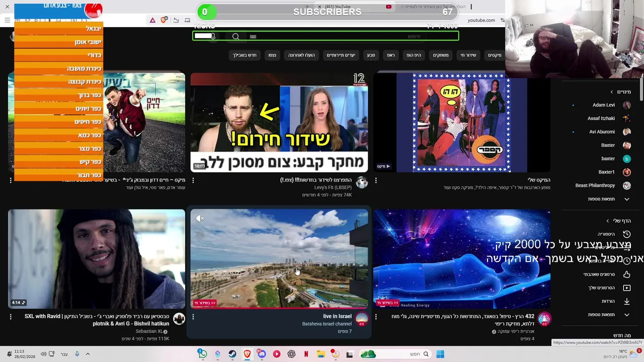Select the 'הועלו לאחרונה' filter chip

click(301, 55)
